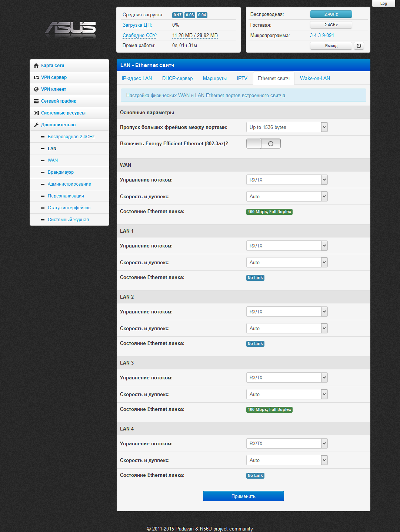Click the LAN 3 100 Mbps Full Duplex badge
This screenshot has width=400, height=532.
(x=269, y=410)
